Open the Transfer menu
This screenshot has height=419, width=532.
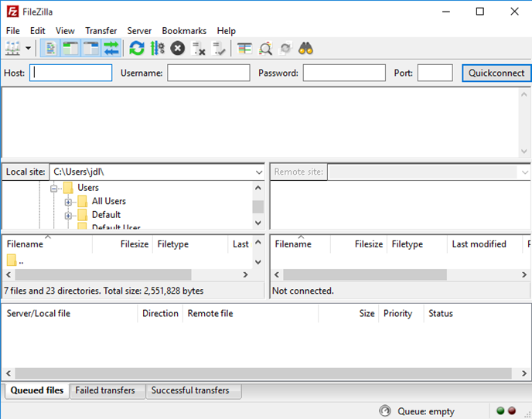click(101, 31)
